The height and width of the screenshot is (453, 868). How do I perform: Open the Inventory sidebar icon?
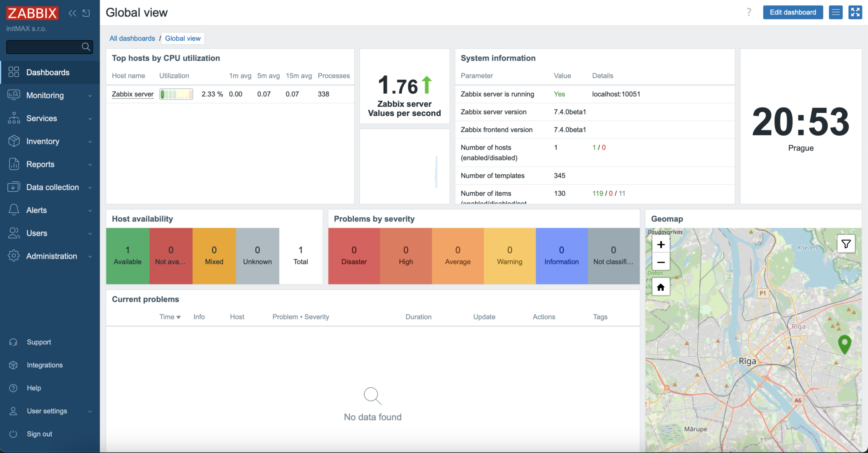pyautogui.click(x=14, y=141)
